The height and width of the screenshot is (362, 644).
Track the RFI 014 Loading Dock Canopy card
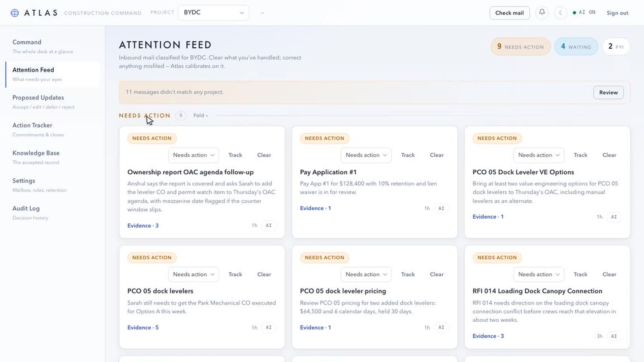pos(580,274)
